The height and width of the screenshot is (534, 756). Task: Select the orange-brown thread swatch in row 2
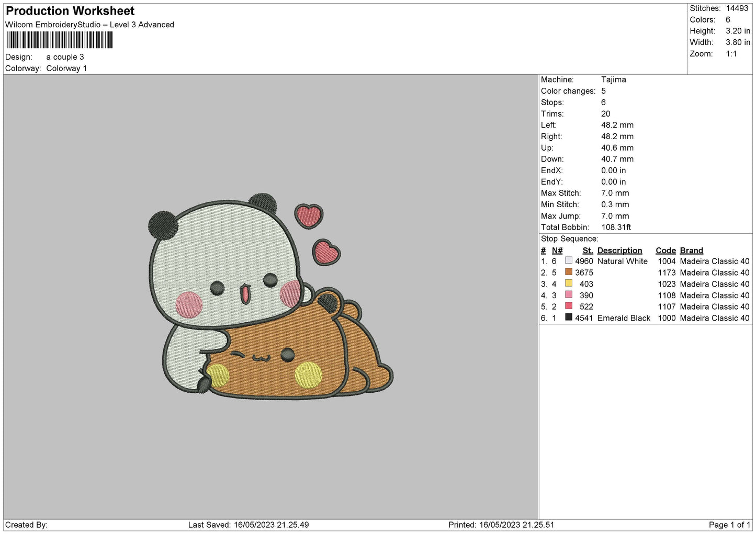coord(568,272)
